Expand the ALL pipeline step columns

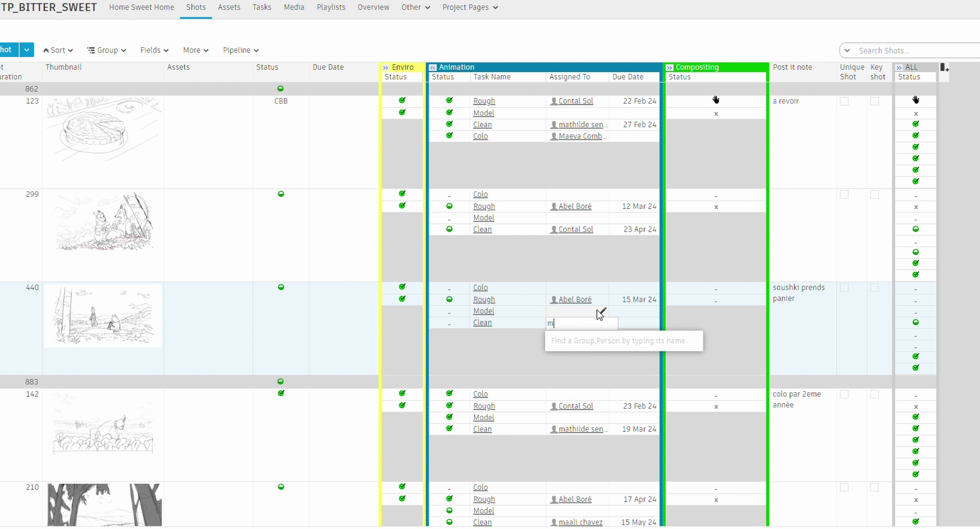point(899,67)
